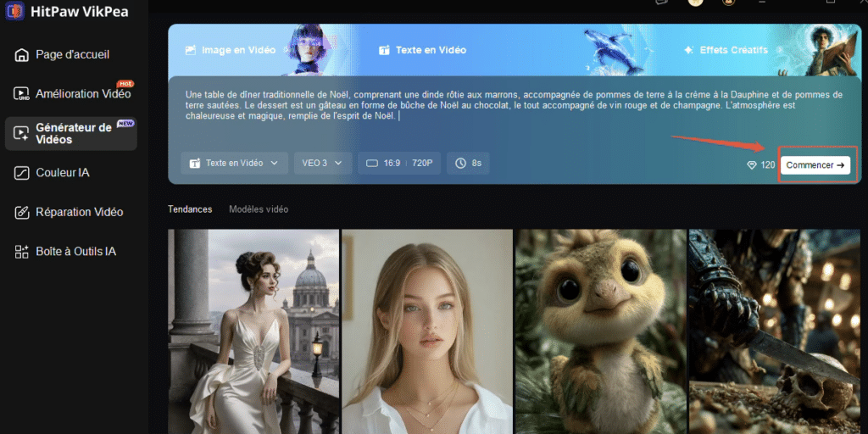Open the VEO 3 model dropdown
The image size is (868, 434).
[322, 163]
